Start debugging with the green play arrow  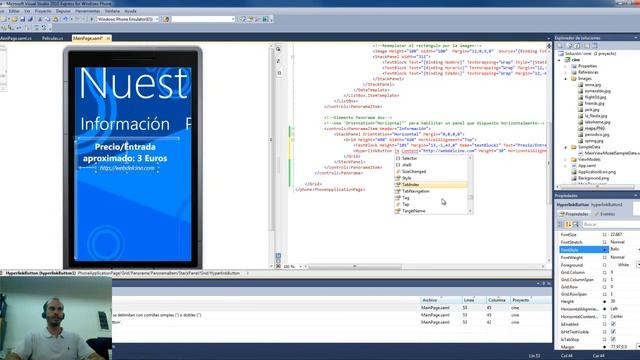[x=92, y=19]
